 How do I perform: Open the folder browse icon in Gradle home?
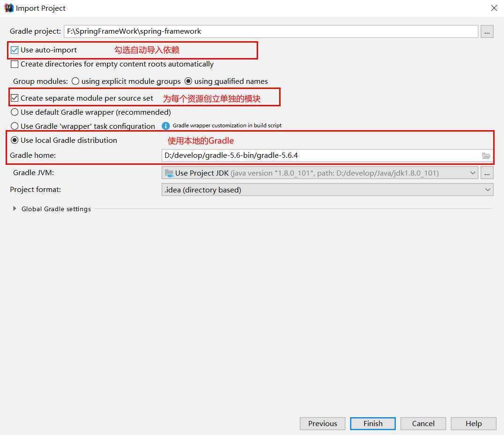point(486,156)
